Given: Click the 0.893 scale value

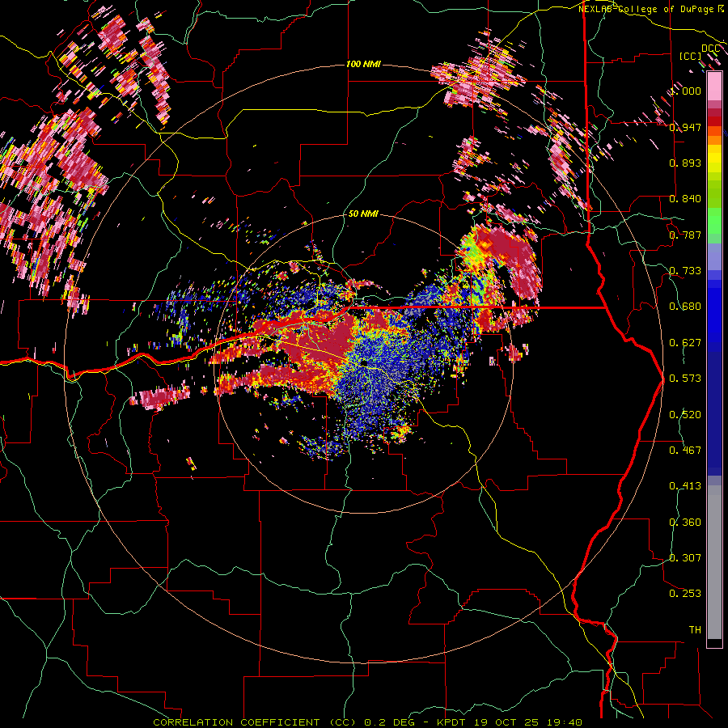Looking at the screenshot, I should click(x=685, y=163).
